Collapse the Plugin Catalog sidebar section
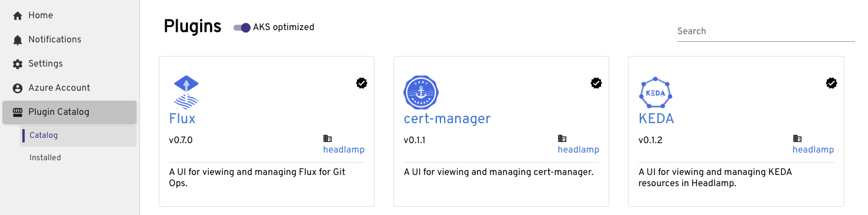Viewport: 868px width, 215px height. (x=69, y=112)
